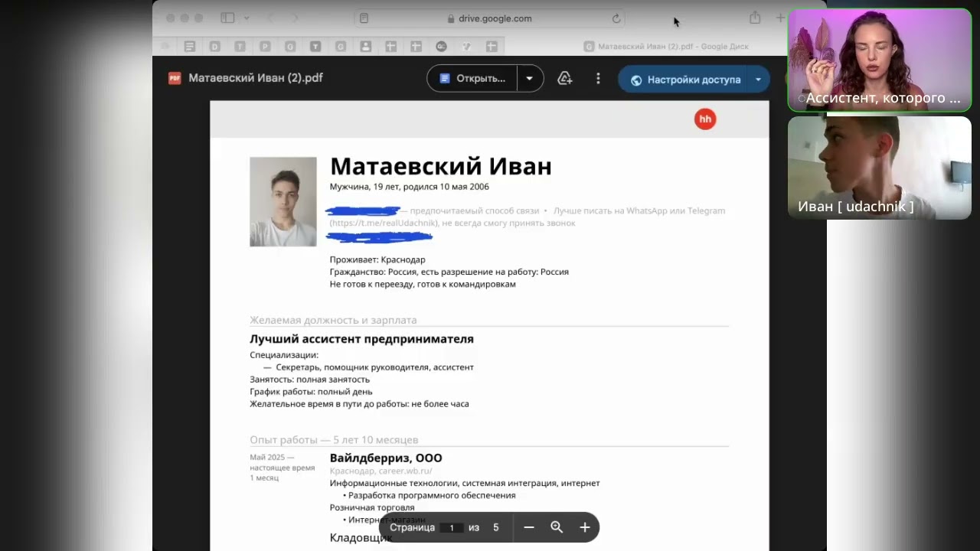Open the chevron dropdown beside sidebar icon
This screenshot has height=551, width=980.
247,18
